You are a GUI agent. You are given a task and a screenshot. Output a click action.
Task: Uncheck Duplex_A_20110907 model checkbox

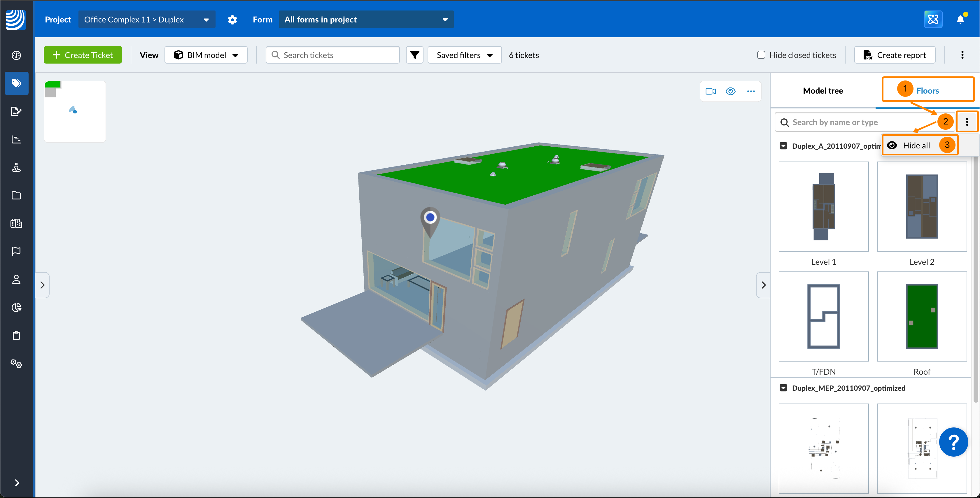(783, 146)
